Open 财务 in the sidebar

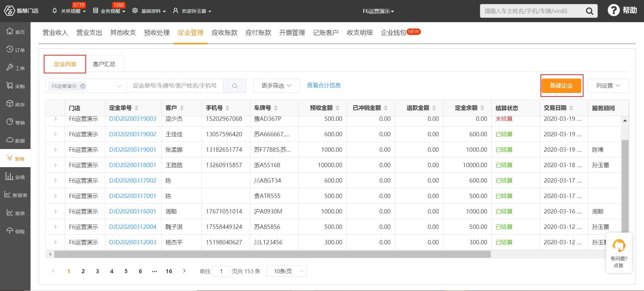(15, 158)
